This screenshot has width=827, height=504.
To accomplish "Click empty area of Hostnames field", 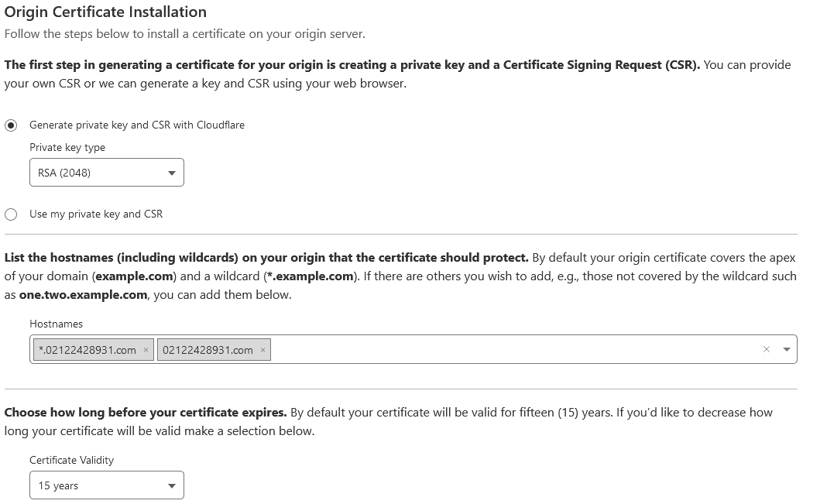I will (514, 349).
